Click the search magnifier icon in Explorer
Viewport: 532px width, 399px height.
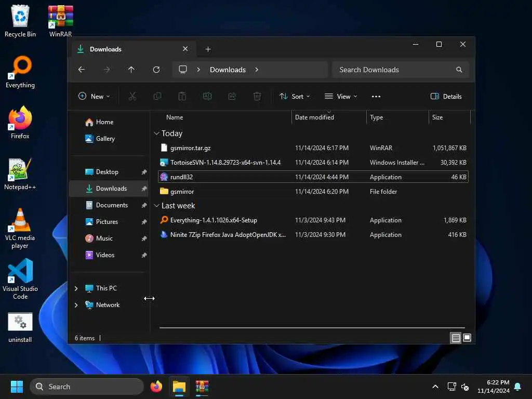459,70
